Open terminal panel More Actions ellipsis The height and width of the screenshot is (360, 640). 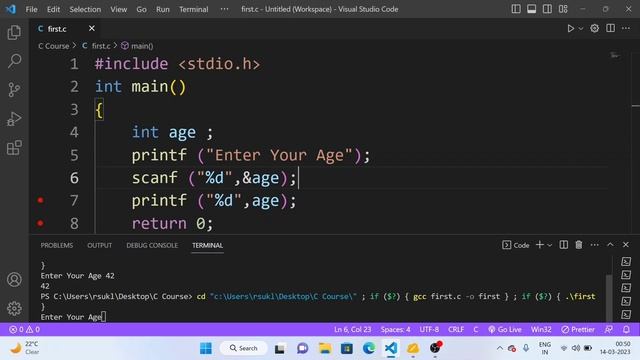(x=594, y=244)
